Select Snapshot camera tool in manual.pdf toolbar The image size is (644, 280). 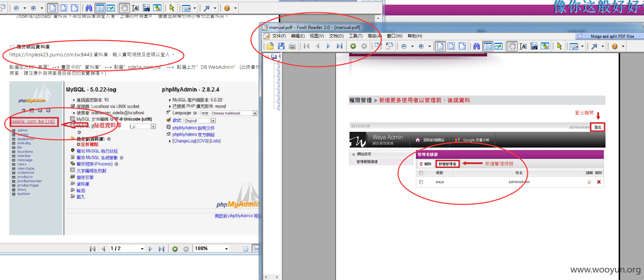(x=534, y=46)
